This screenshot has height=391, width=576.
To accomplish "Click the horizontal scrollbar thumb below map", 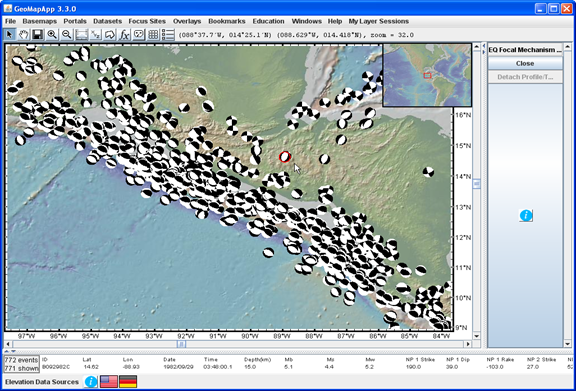I will [181, 344].
